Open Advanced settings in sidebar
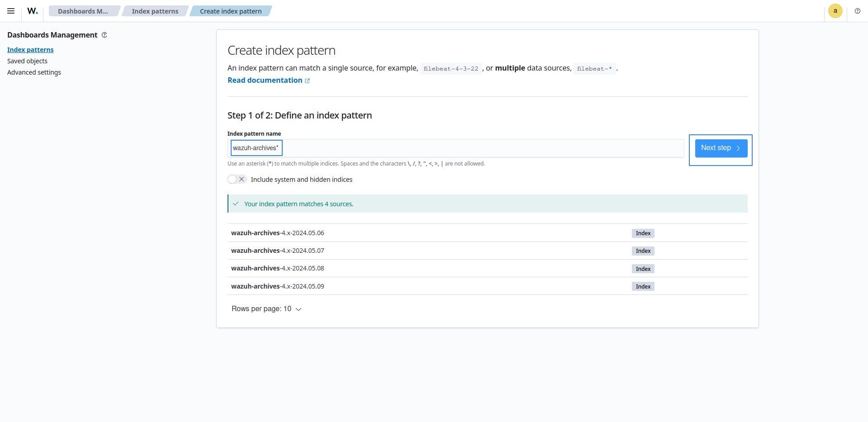 click(34, 72)
